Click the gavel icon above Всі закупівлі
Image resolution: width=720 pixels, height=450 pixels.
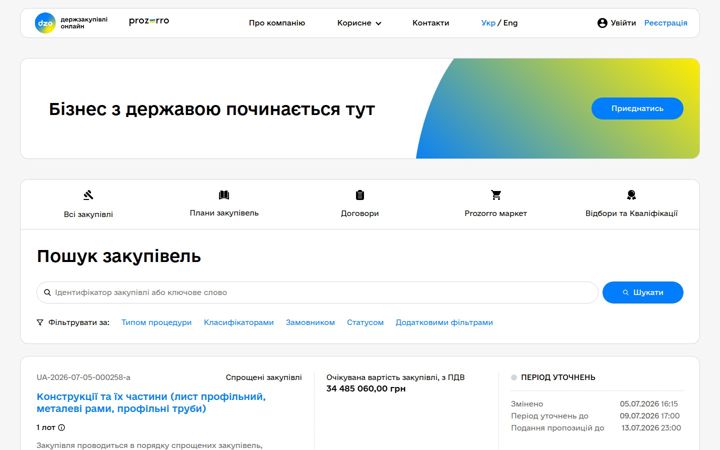tap(88, 195)
